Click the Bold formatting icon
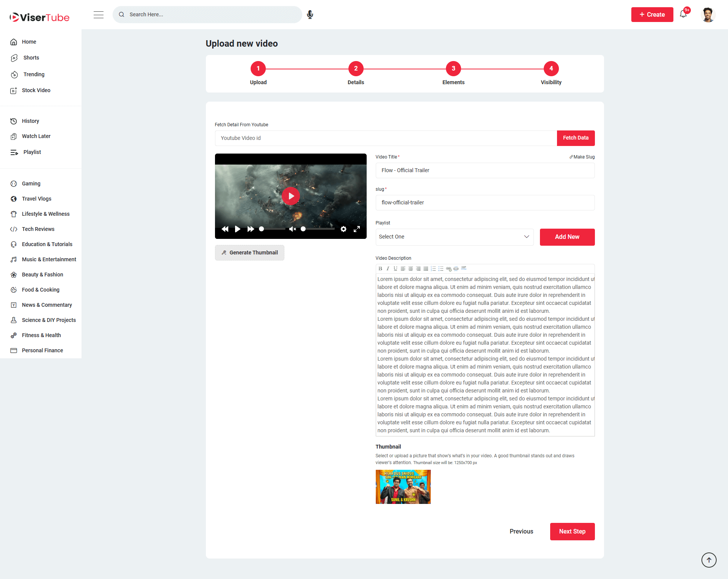The image size is (728, 579). point(380,269)
